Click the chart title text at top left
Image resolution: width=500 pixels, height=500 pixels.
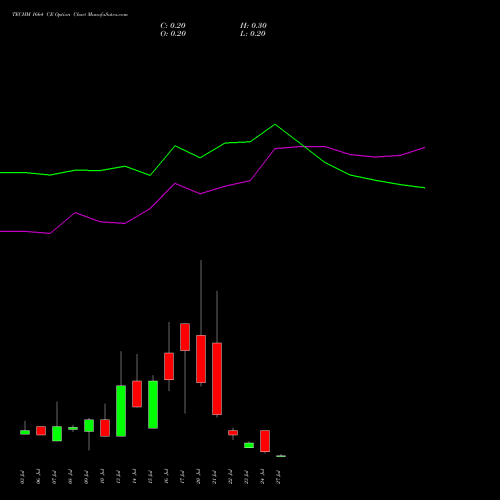(70, 15)
